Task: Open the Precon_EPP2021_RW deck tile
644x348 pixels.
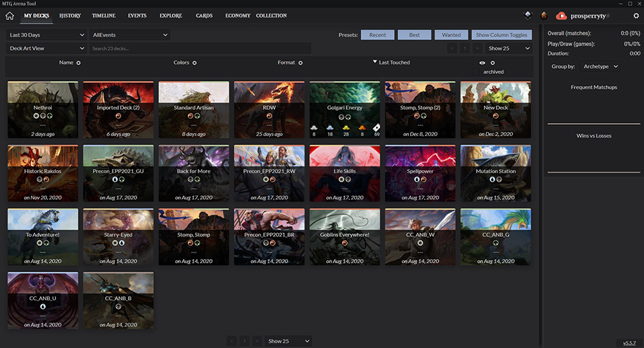Action: [269, 173]
